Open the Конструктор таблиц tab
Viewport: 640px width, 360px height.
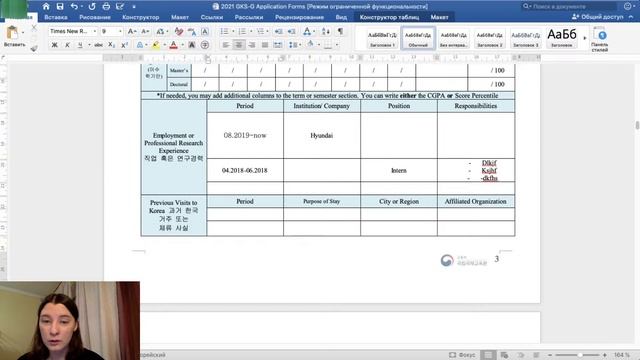point(389,17)
